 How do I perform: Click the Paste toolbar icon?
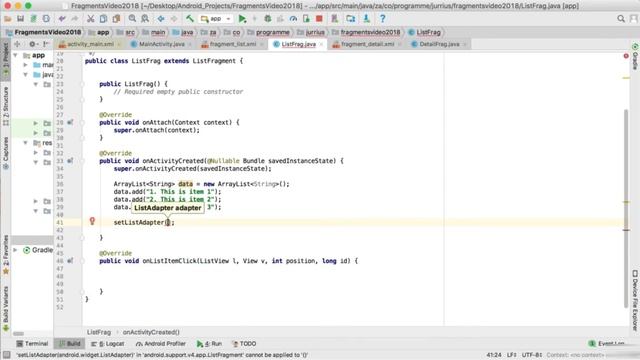(x=117, y=19)
